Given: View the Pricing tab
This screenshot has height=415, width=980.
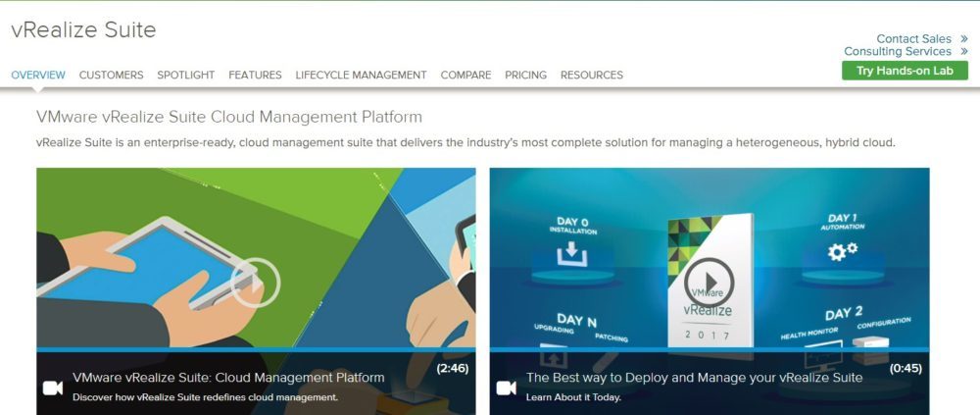Looking at the screenshot, I should 525,76.
